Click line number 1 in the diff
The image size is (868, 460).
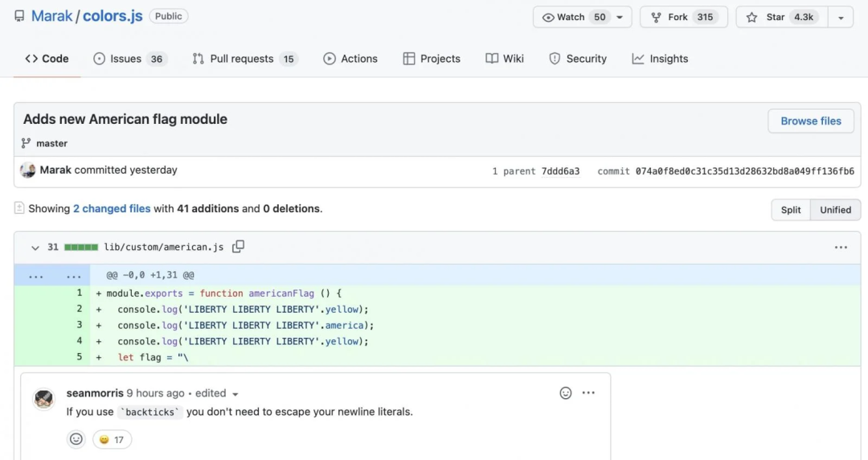(x=79, y=293)
